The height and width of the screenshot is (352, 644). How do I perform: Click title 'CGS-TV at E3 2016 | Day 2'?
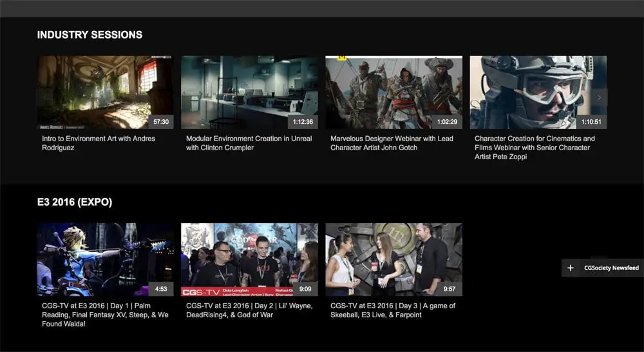click(x=249, y=311)
